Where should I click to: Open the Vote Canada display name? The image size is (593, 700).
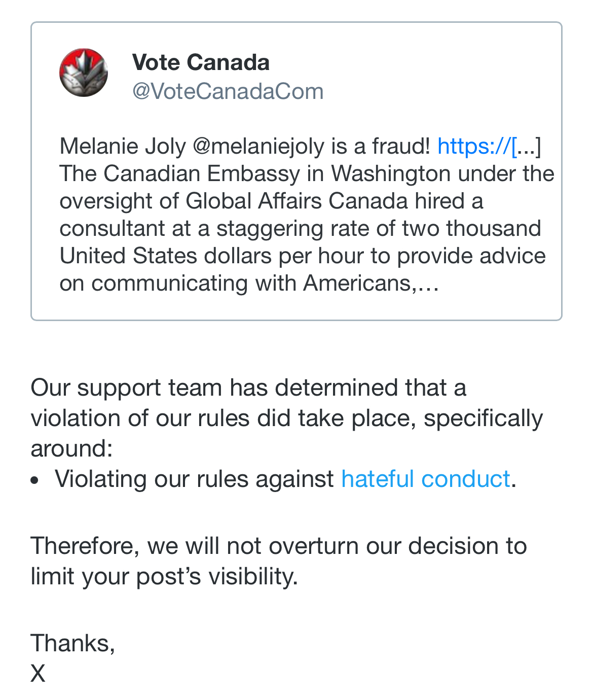click(201, 63)
